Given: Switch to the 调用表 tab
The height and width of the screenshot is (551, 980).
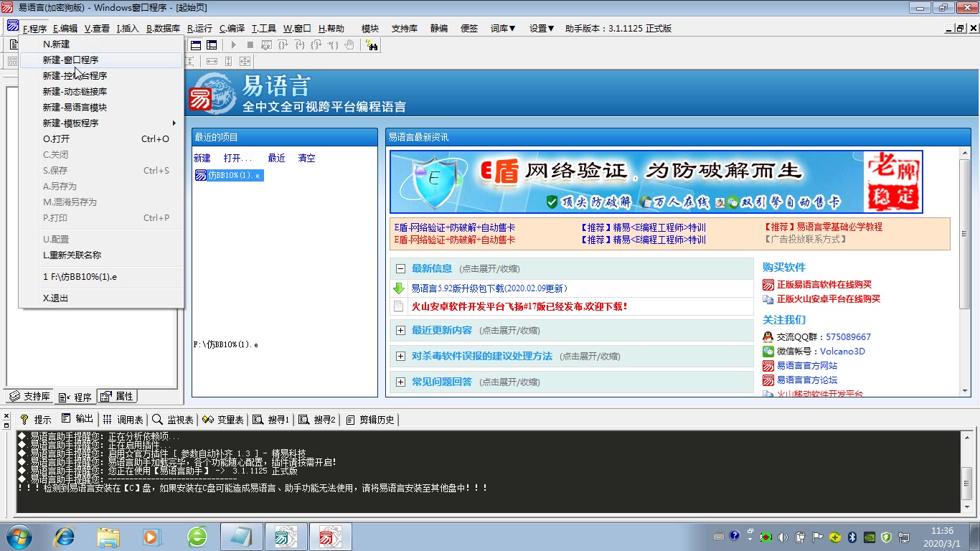Looking at the screenshot, I should 123,420.
